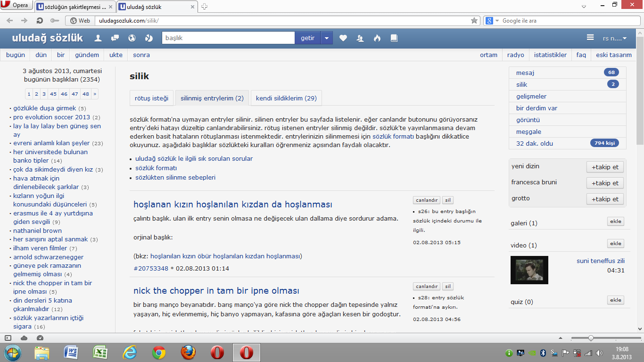Open the istatistikler menu item
The height and width of the screenshot is (362, 644).
[550, 55]
